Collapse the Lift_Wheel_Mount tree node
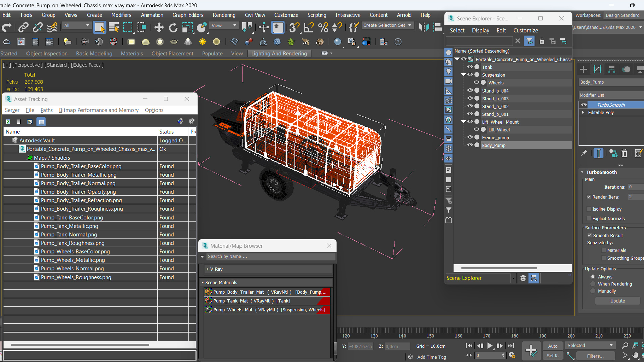This screenshot has height=362, width=644. 463,122
